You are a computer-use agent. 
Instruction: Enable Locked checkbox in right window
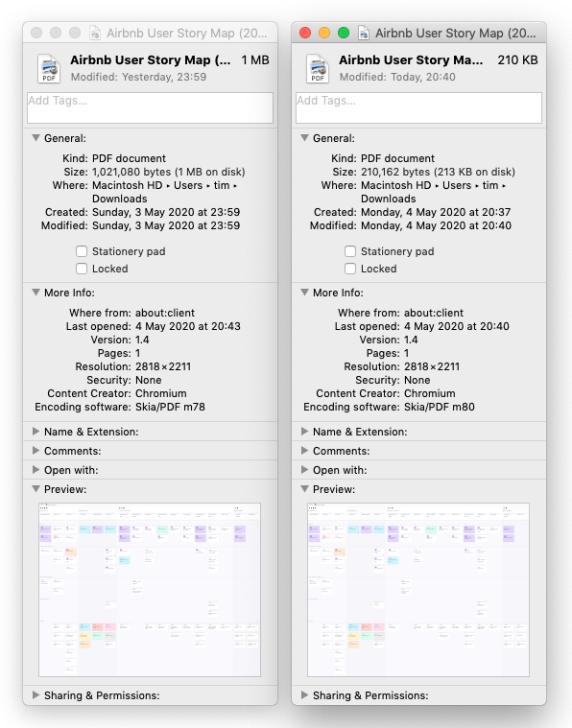click(350, 269)
